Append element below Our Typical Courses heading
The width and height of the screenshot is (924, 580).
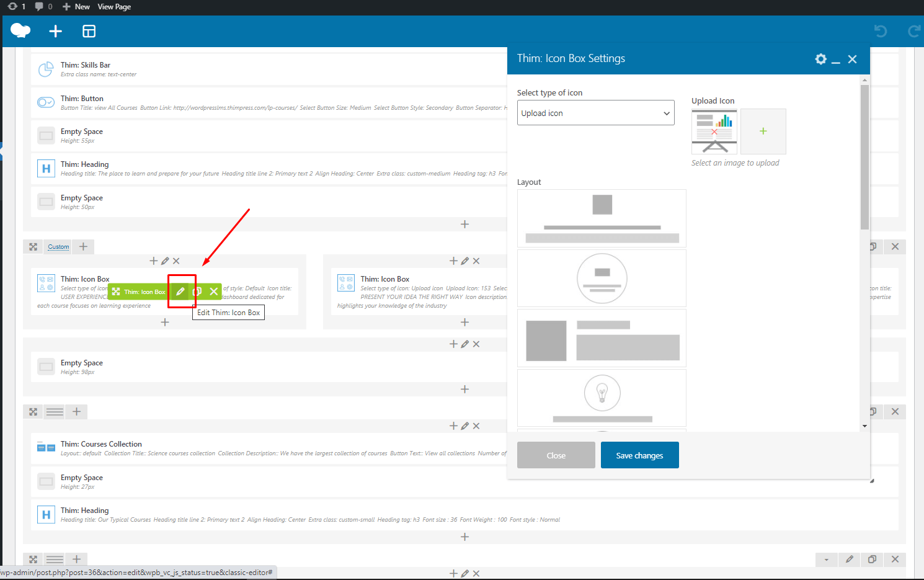tap(465, 537)
